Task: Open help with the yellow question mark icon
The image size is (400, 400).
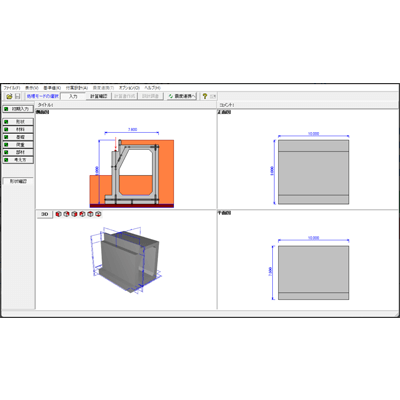Action: click(205, 96)
